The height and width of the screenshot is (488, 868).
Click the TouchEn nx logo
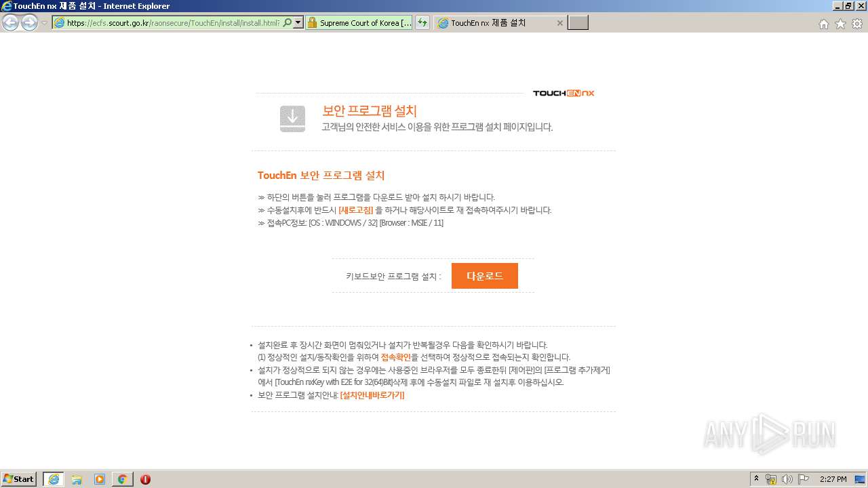click(564, 93)
